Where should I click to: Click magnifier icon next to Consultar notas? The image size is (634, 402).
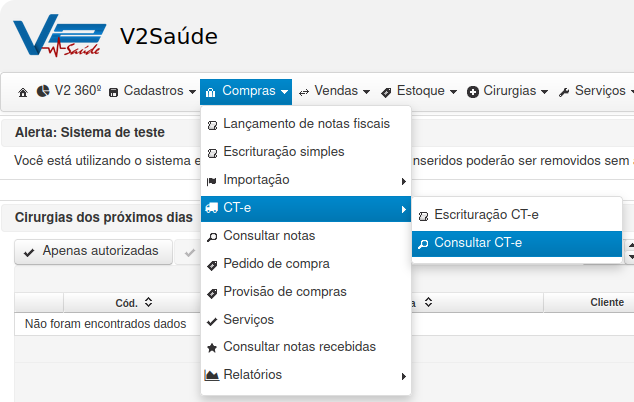coord(212,237)
